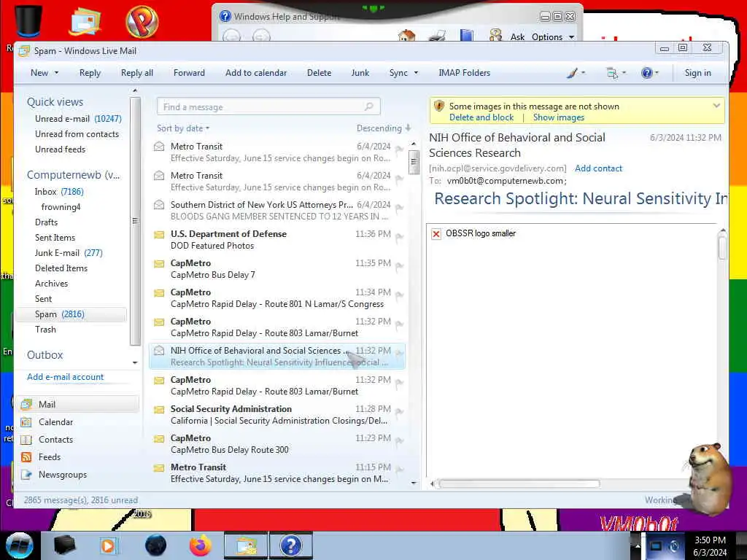This screenshot has width=747, height=560.
Task: Forward the selected message
Action: [x=189, y=73]
